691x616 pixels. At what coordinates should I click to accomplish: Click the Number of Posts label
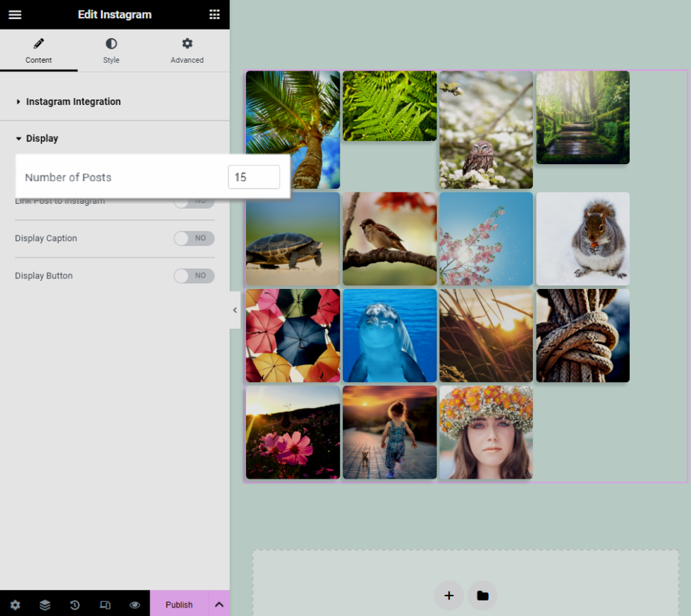68,178
